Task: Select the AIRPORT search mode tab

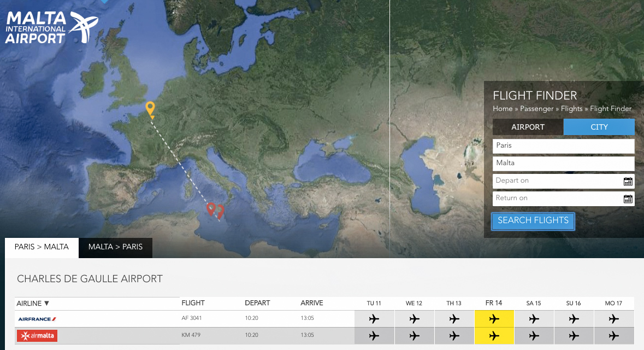Action: [x=528, y=127]
